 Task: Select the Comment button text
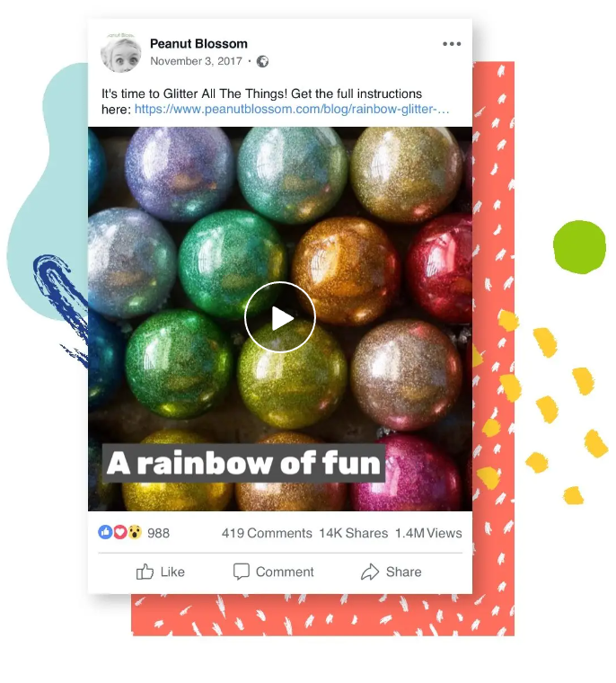pos(285,572)
